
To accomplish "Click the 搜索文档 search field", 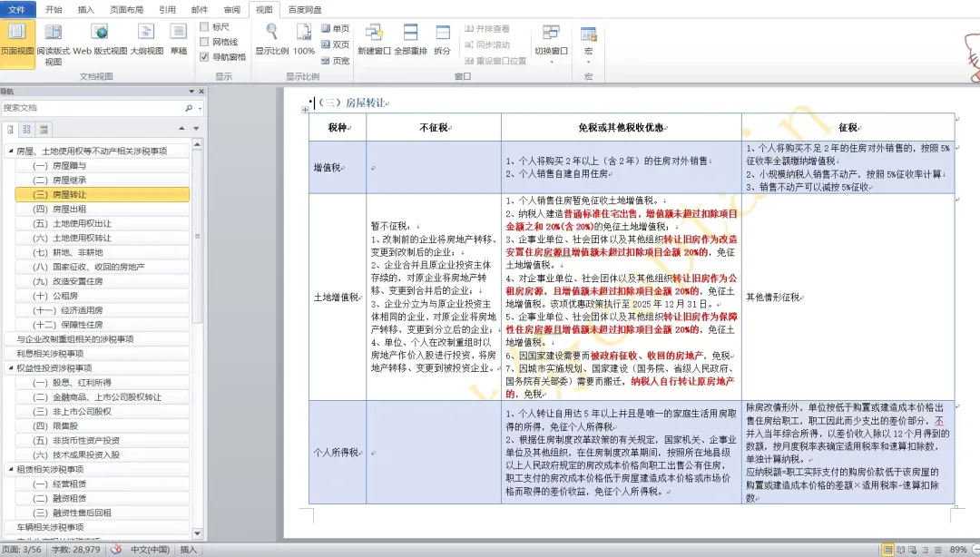I will point(91,107).
